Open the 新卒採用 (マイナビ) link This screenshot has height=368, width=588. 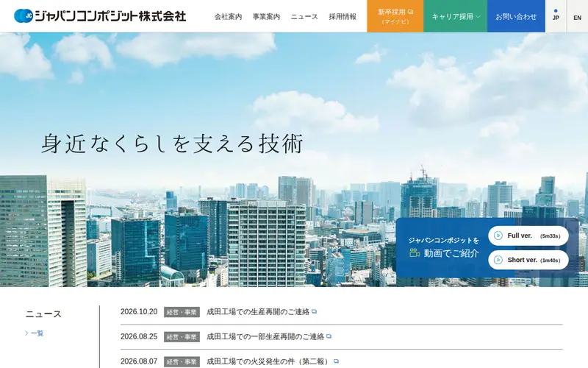click(x=395, y=16)
